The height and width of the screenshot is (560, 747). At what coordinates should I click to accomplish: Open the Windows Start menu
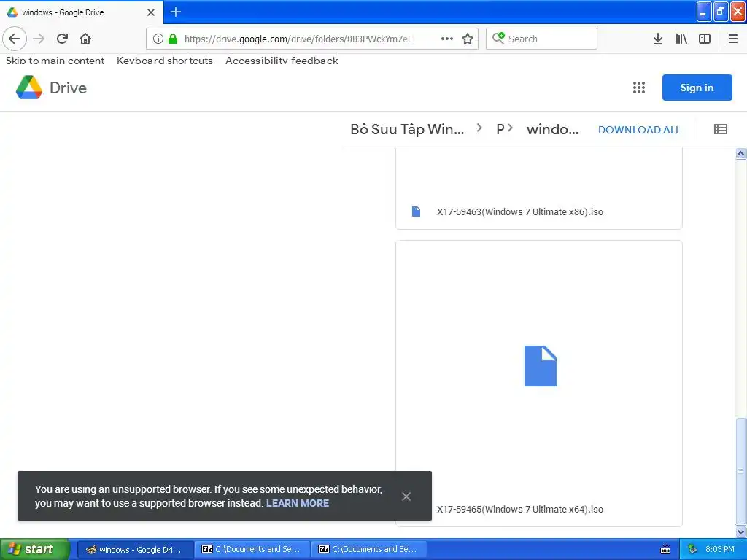pos(34,549)
